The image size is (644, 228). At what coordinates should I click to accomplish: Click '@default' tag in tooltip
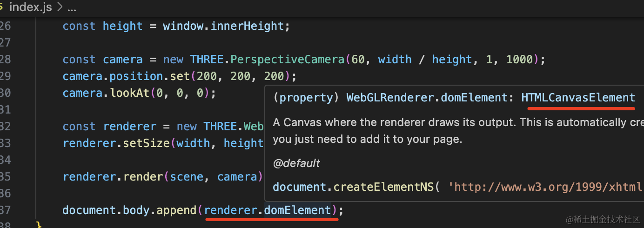[296, 163]
